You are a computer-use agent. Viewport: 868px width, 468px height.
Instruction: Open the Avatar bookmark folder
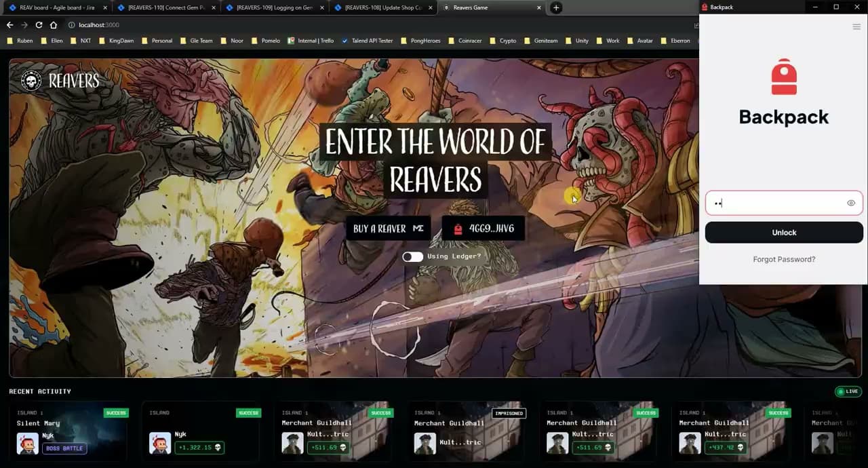tap(640, 41)
